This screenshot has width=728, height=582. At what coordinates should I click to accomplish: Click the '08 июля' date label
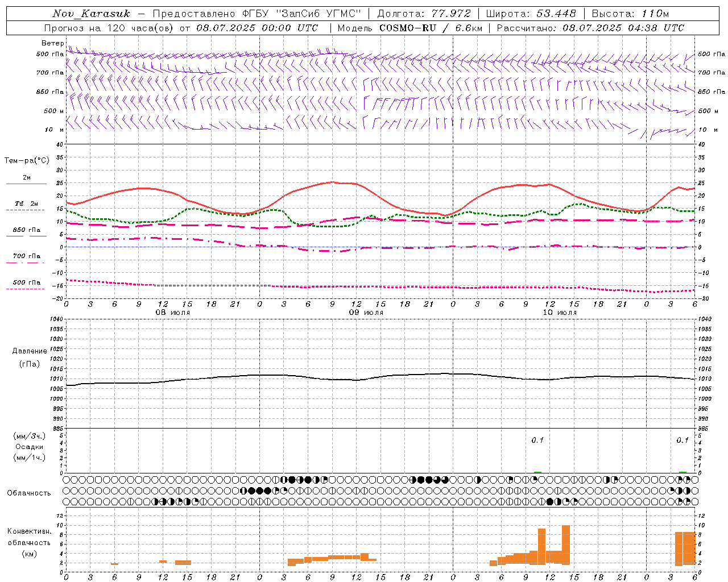pos(173,313)
